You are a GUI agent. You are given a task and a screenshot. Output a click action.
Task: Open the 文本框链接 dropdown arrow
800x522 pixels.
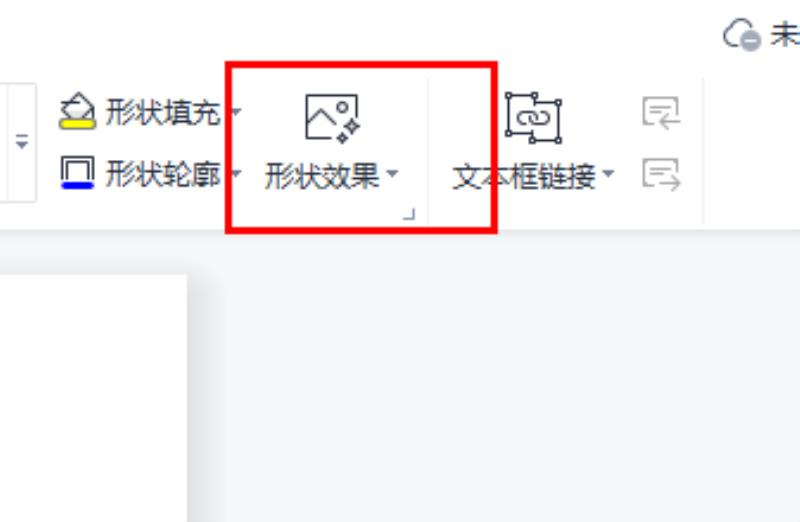608,173
